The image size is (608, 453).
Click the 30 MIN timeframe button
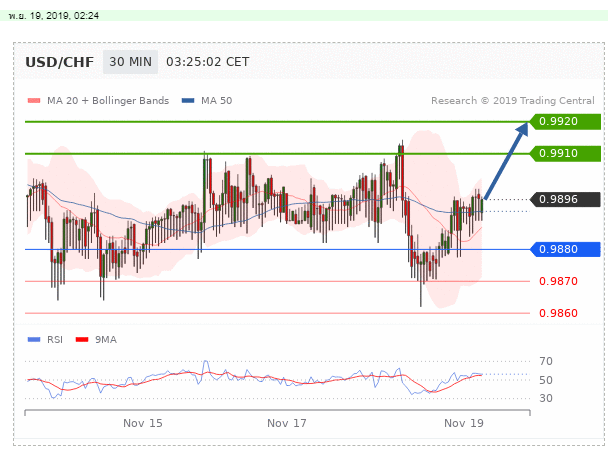[x=130, y=62]
